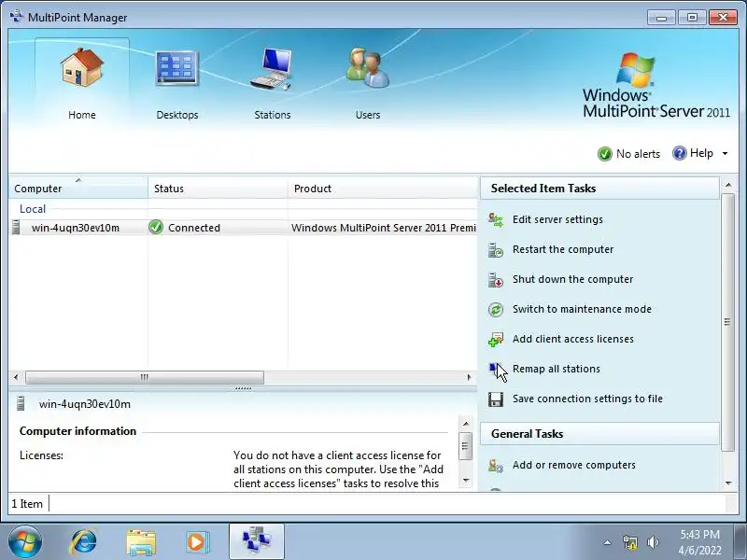Open the Windows Start menu orb
The height and width of the screenshot is (560, 747).
coord(25,542)
